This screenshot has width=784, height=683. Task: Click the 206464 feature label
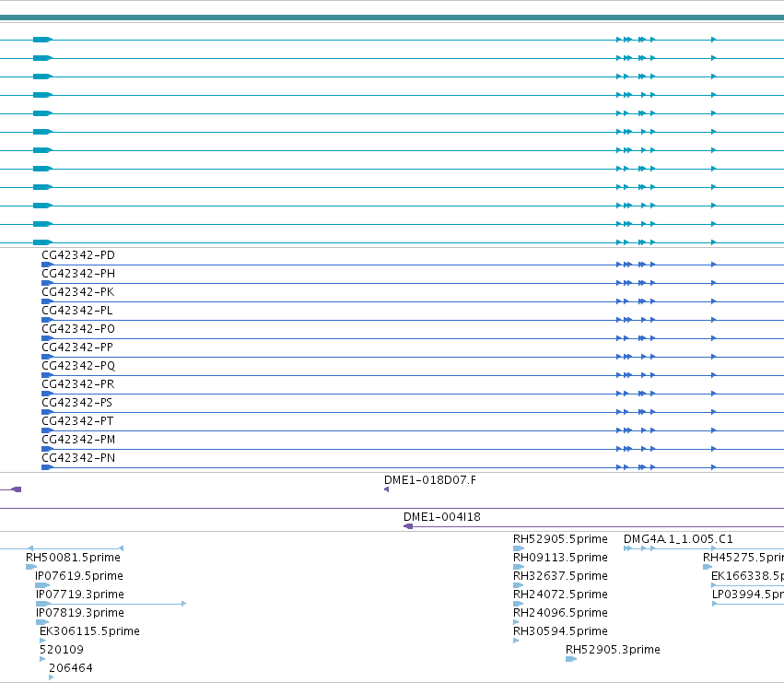pos(71,668)
